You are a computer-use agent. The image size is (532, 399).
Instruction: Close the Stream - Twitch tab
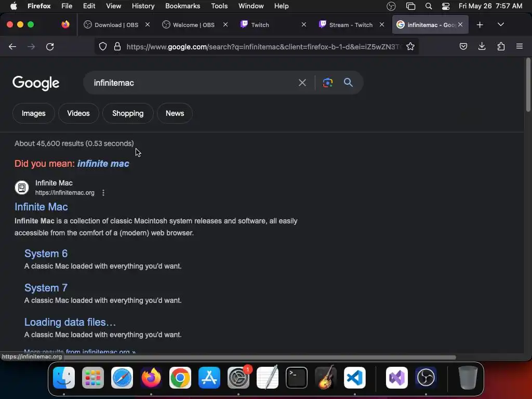pos(382,25)
